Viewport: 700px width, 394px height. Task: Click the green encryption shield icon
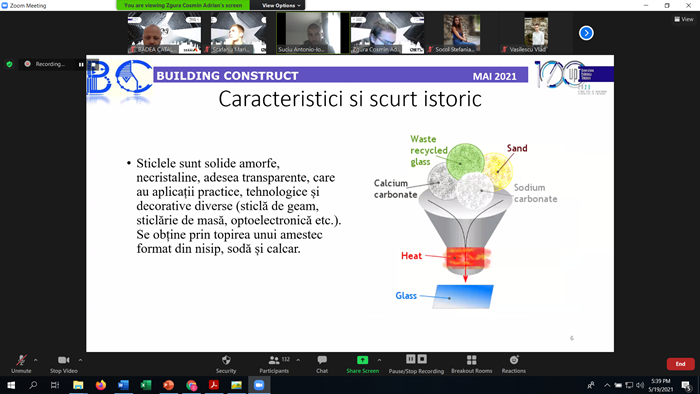tap(9, 64)
